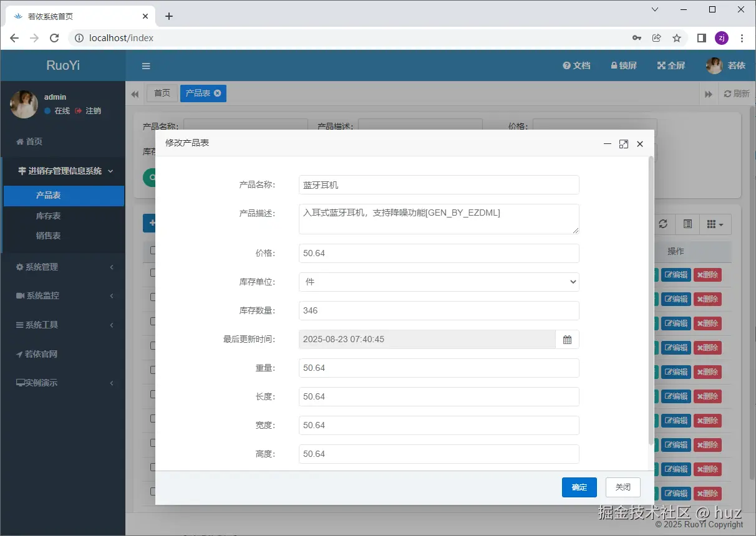Tick the select-all checkbox in table header

pos(153,251)
